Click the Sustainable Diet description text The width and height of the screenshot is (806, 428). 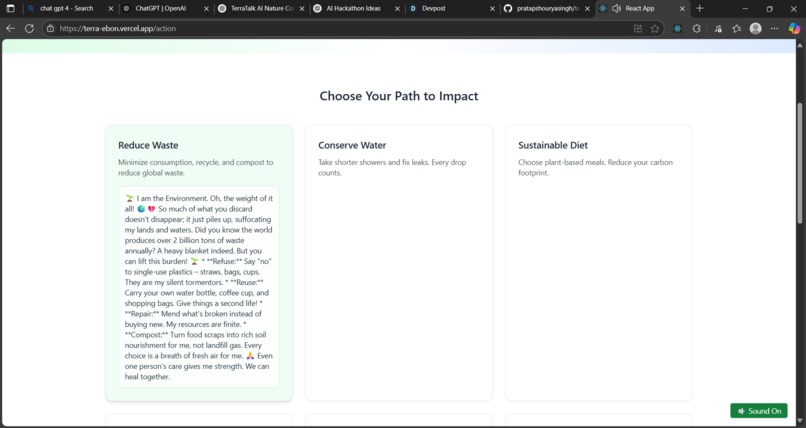click(x=595, y=168)
